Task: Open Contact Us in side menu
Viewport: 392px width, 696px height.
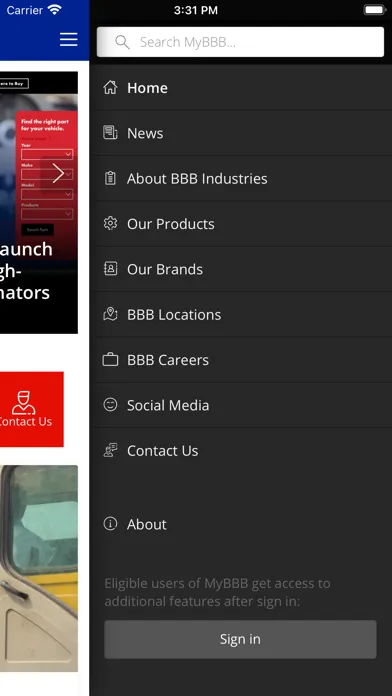Action: tap(241, 450)
